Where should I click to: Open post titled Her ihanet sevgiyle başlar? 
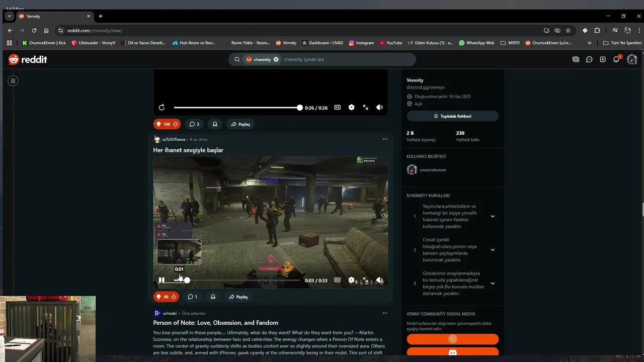pos(188,150)
